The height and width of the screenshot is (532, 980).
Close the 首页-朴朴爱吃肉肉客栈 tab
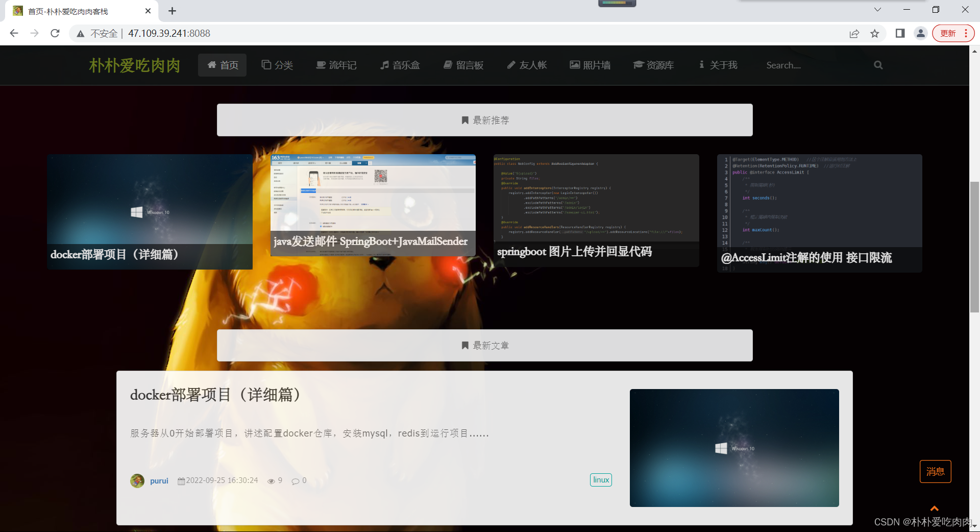tap(148, 11)
